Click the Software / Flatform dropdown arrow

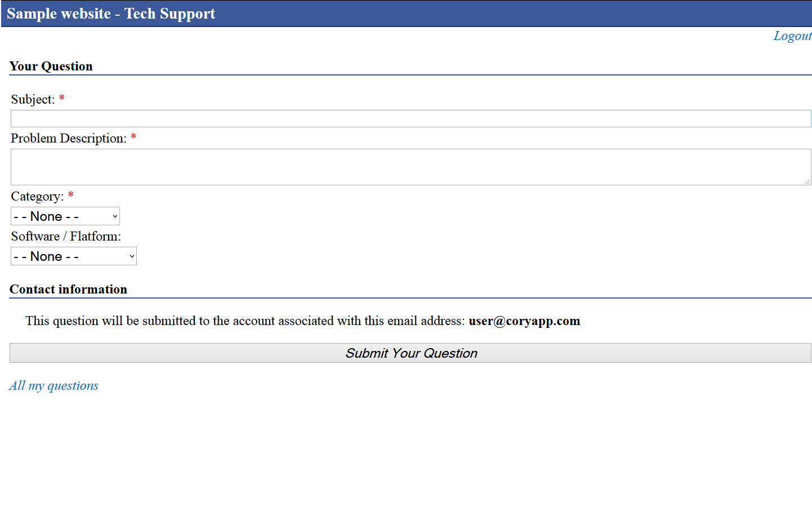[131, 256]
